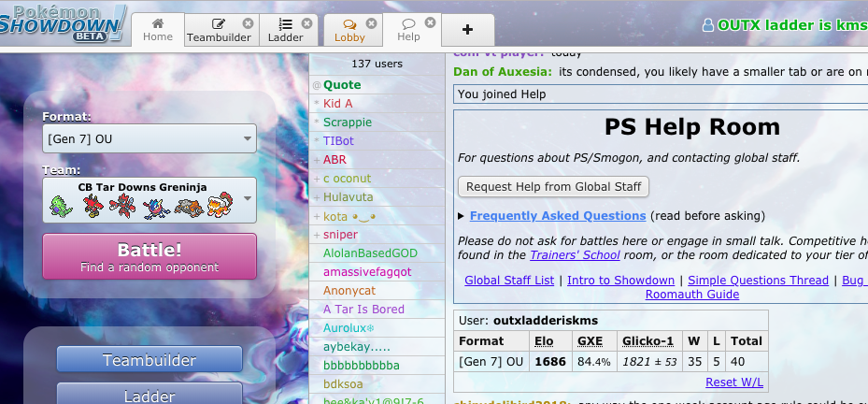
Task: Click the Reset W/L link
Action: 734,382
